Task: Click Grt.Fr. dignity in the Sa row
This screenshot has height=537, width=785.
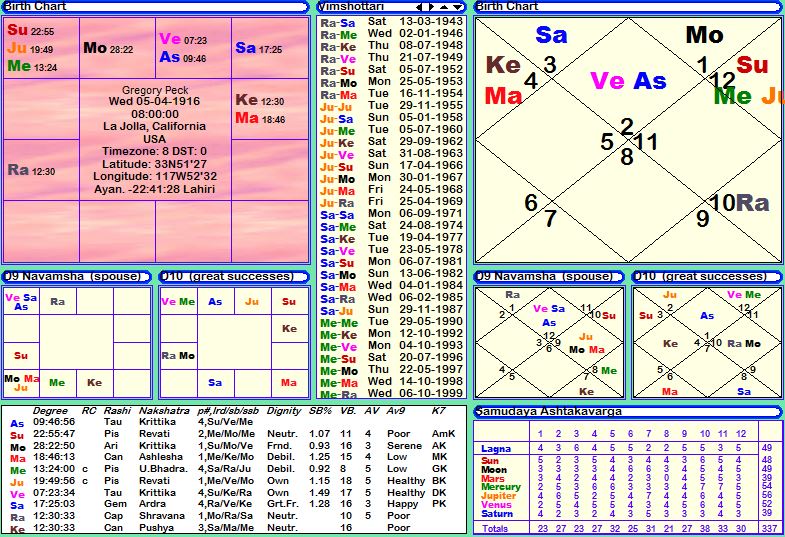Action: (x=283, y=504)
